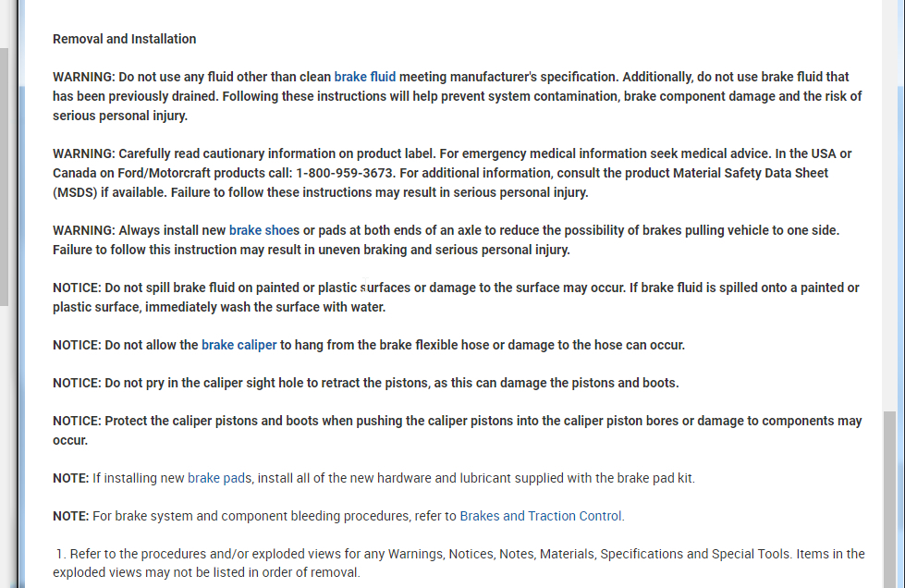Click the NOTE label before brake pads sentence

[x=70, y=478]
